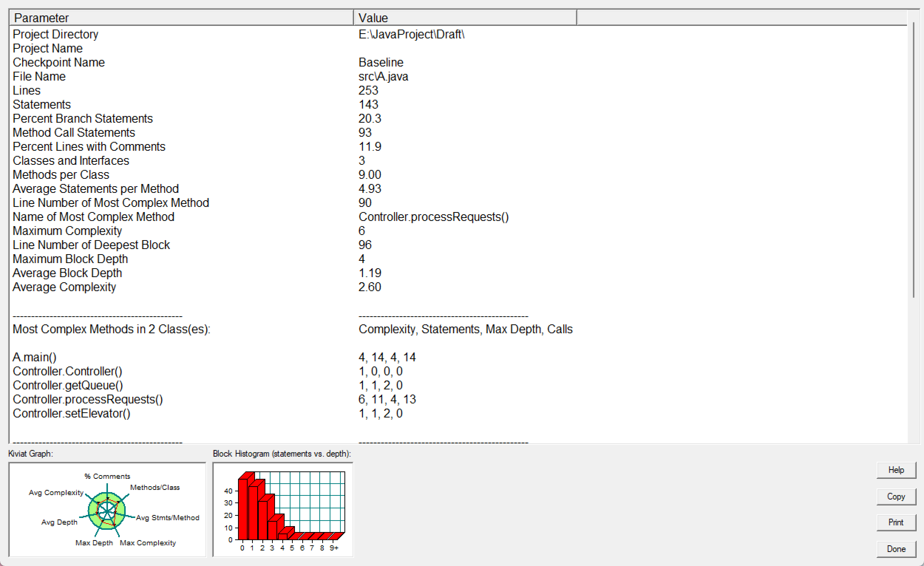Click the vertical scrollbar on right
Image resolution: width=924 pixels, height=566 pixels.
pyautogui.click(x=914, y=161)
